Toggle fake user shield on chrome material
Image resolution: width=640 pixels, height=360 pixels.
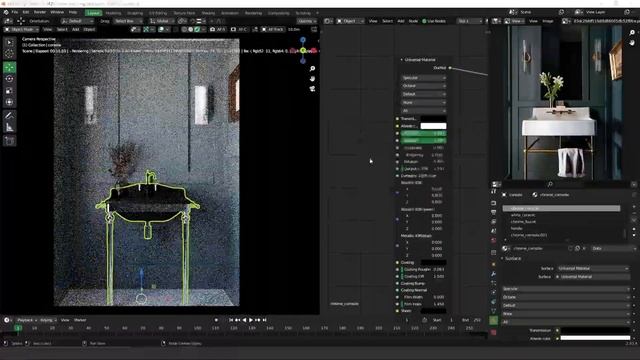(570, 248)
